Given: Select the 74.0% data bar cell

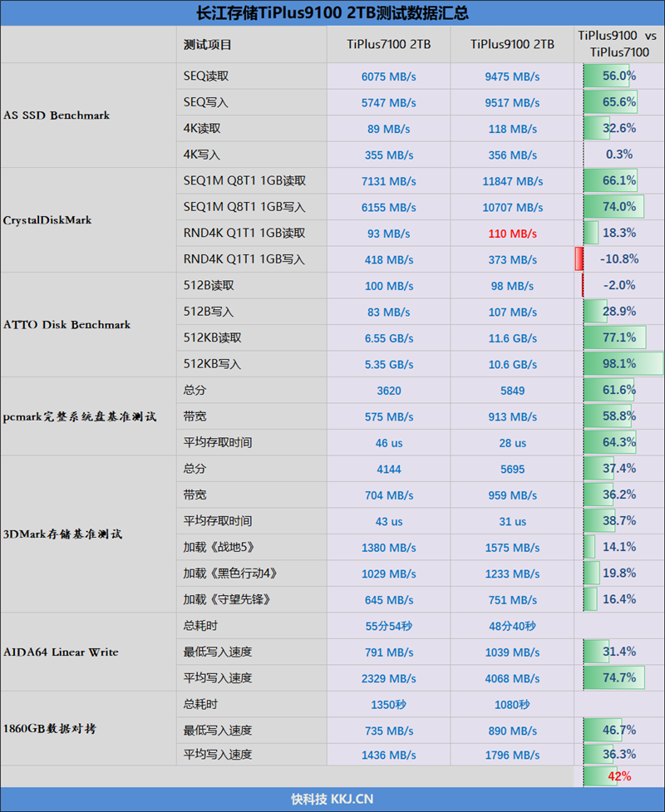Looking at the screenshot, I should pyautogui.click(x=618, y=207).
